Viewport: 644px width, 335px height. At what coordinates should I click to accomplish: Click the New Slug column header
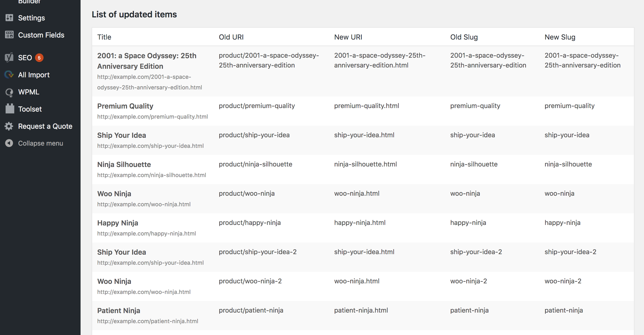560,37
